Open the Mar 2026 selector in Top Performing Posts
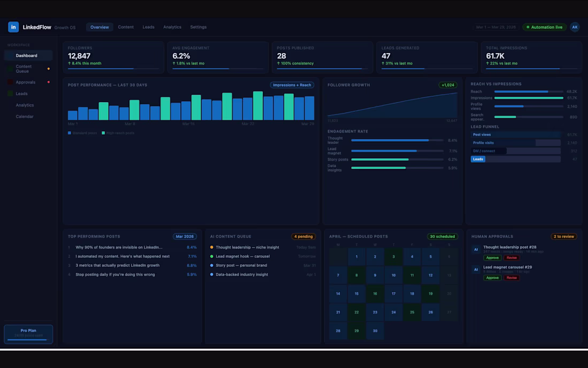The width and height of the screenshot is (588, 368). (x=185, y=236)
